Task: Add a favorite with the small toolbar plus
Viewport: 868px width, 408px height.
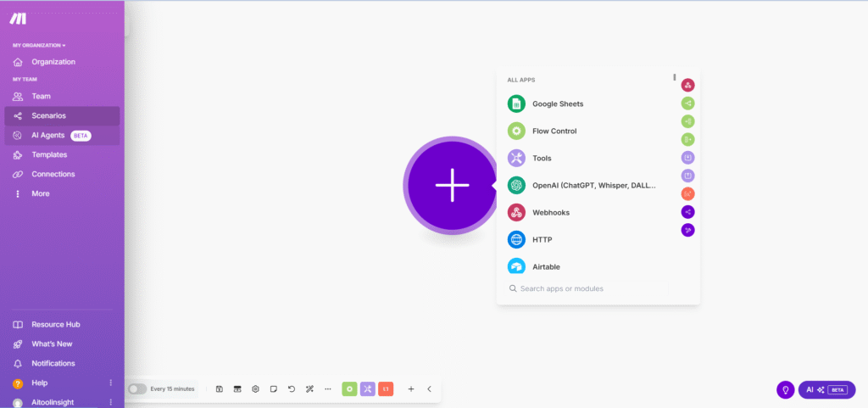Action: point(411,389)
